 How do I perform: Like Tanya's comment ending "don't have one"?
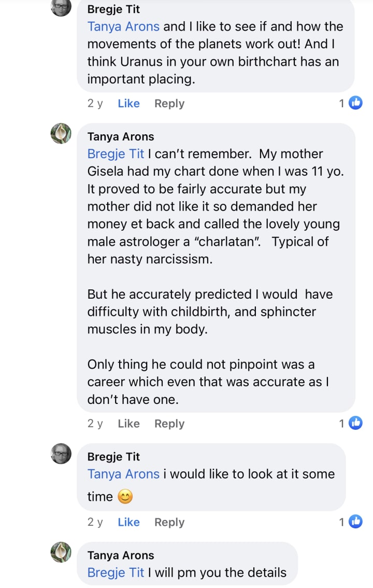[x=128, y=424]
